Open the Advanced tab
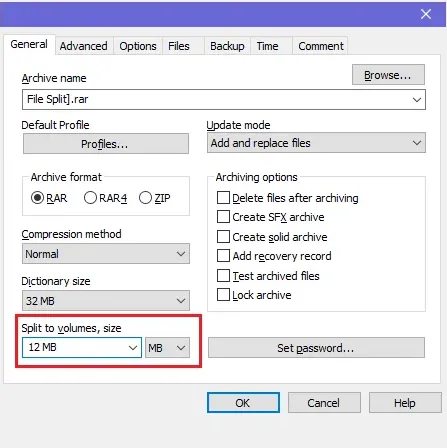 83,46
